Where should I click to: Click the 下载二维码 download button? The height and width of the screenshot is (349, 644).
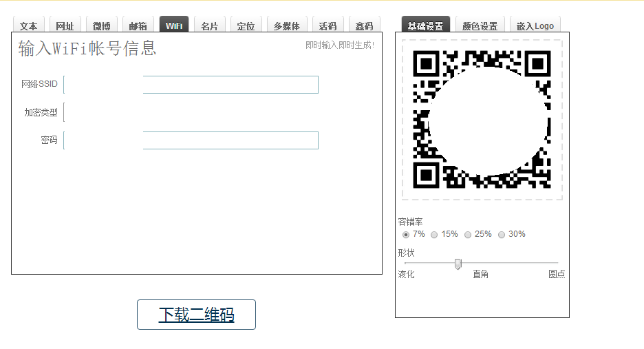(196, 315)
